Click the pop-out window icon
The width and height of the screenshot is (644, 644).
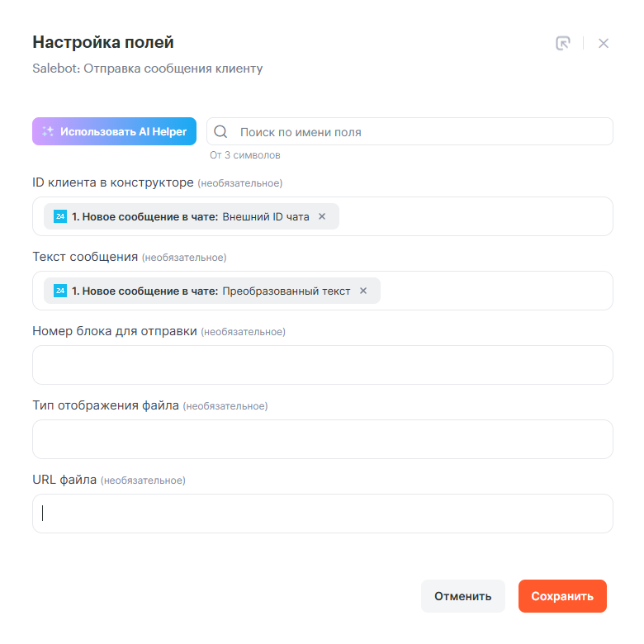click(563, 43)
